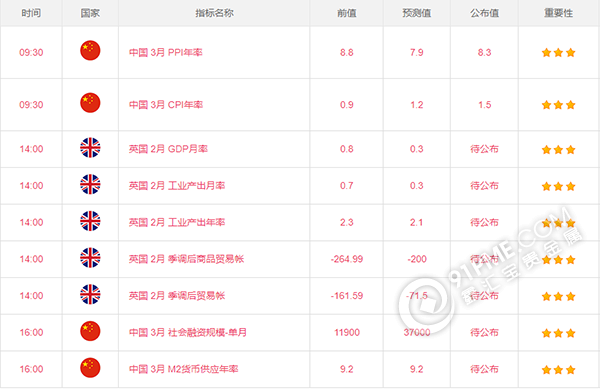Click UK flag in GDP月率 row

pos(90,148)
